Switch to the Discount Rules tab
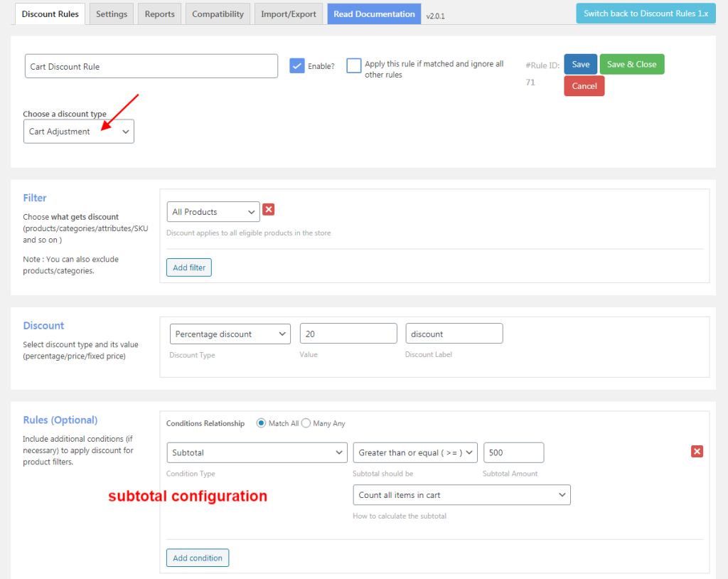 (50, 14)
